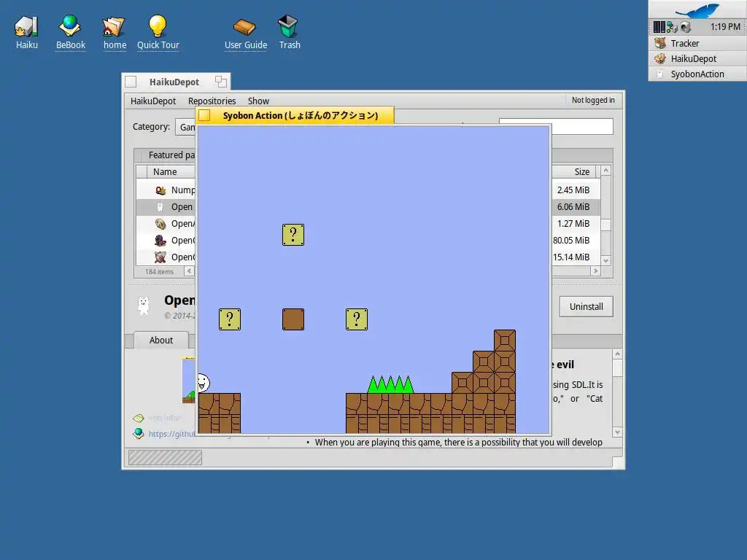747x560 pixels.
Task: Select the 2.45 MiB size cell
Action: (573, 190)
